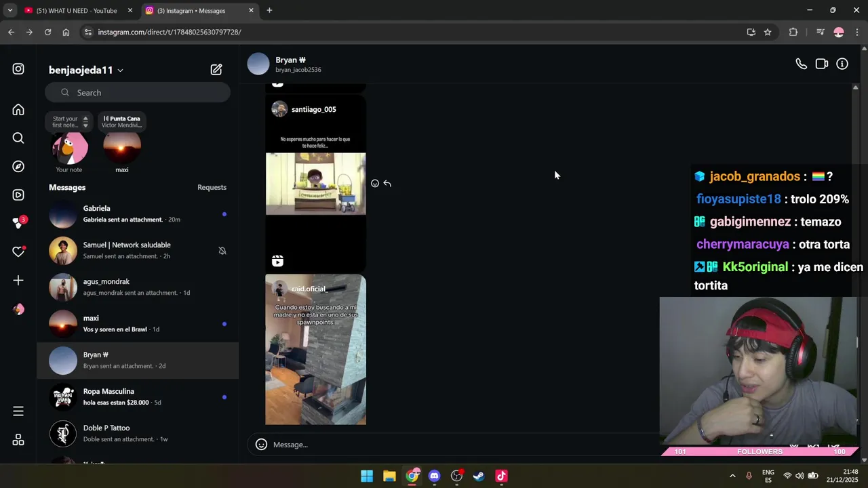
Task: Open File Explorer from taskbar
Action: point(389,476)
